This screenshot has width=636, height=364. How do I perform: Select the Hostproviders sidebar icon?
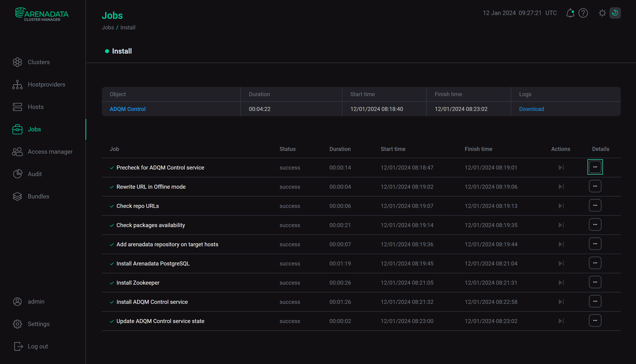[x=17, y=85]
